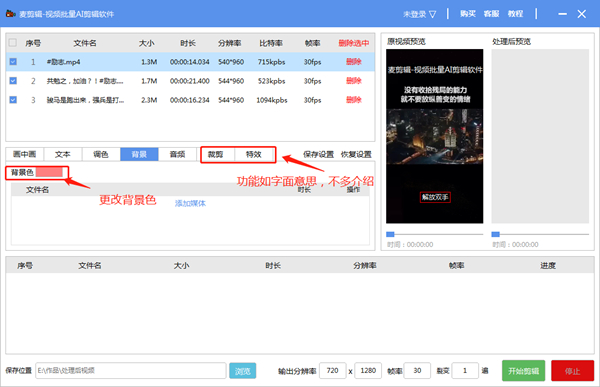The image size is (600, 387).
Task: Click the 进度 column header in output list
Action: [548, 265]
